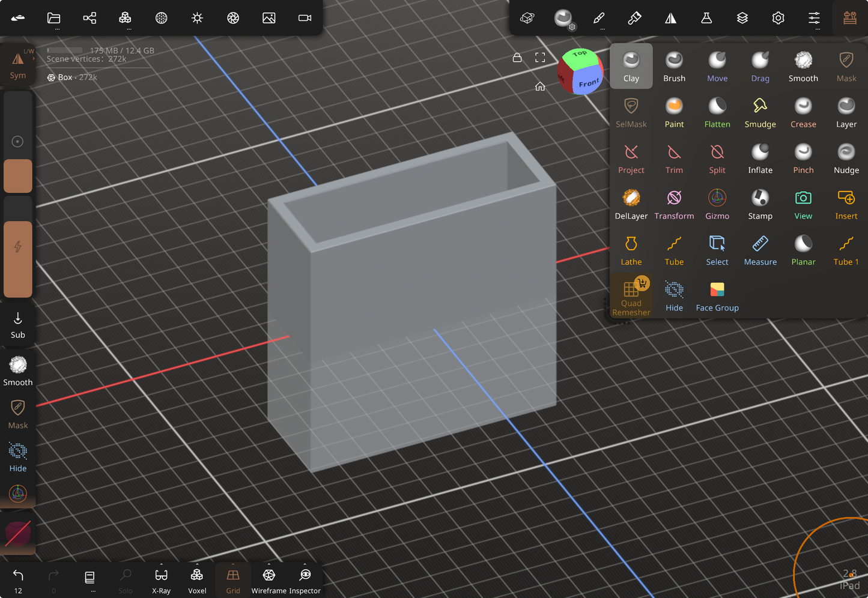This screenshot has height=598, width=868.
Task: Choose the Flatten tool
Action: click(717, 112)
